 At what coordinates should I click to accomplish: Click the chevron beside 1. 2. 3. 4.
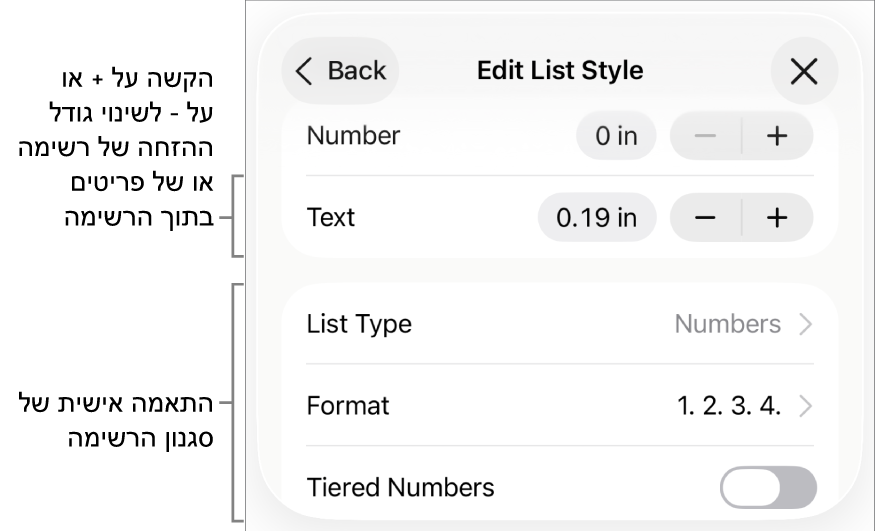coord(805,406)
